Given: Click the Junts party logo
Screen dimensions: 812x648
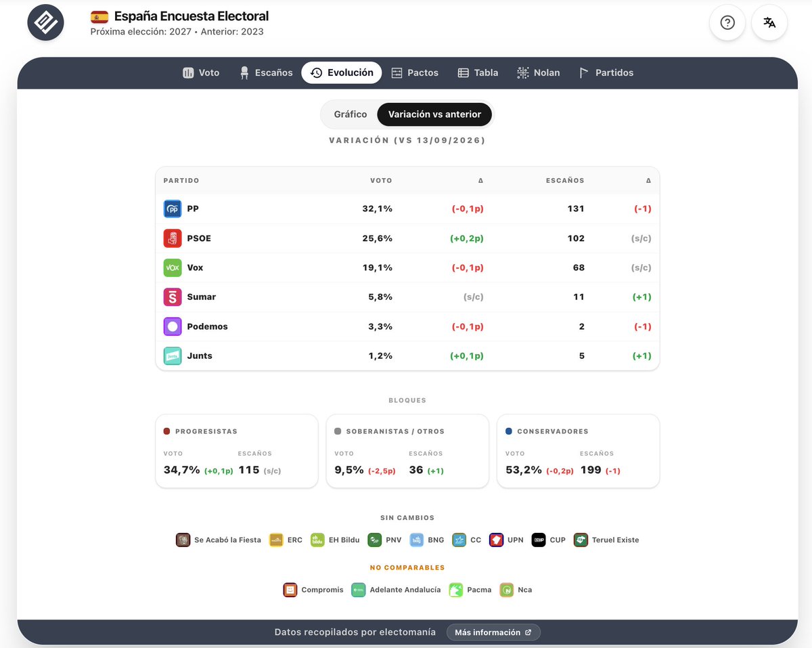Looking at the screenshot, I should pos(173,355).
